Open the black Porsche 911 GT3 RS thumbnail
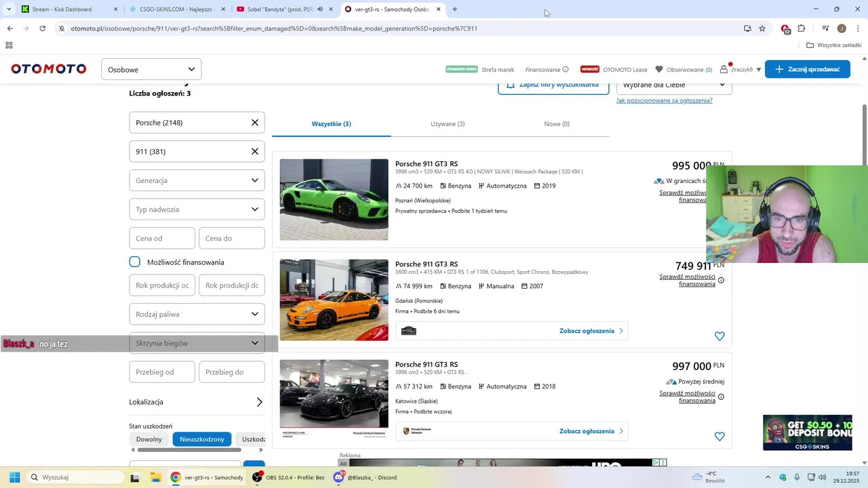 click(334, 400)
